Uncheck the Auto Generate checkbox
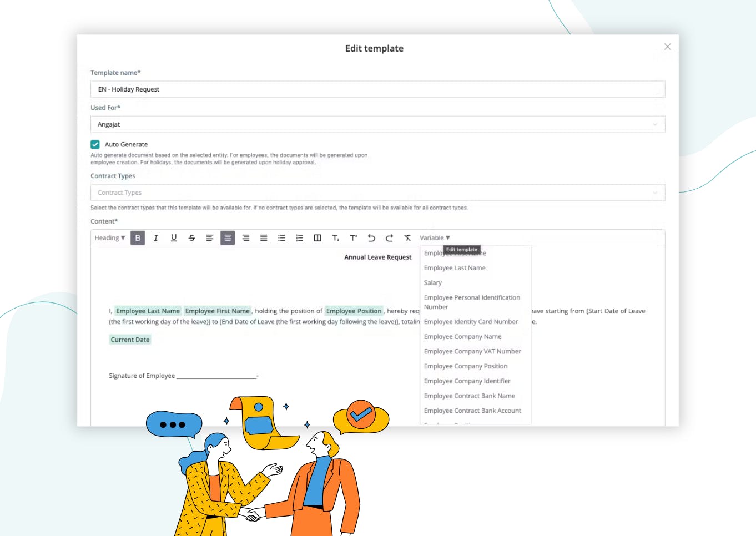This screenshot has width=756, height=536. coord(95,144)
